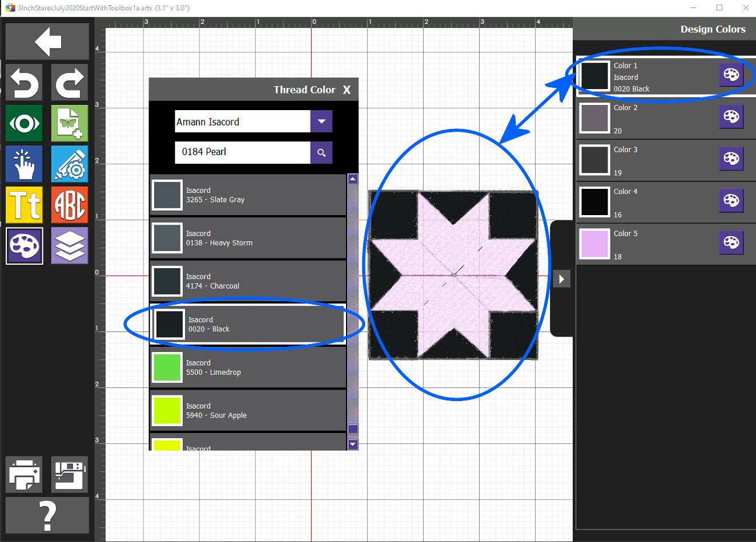756x542 pixels.
Task: Click the Thread Color panel title
Action: coord(304,90)
